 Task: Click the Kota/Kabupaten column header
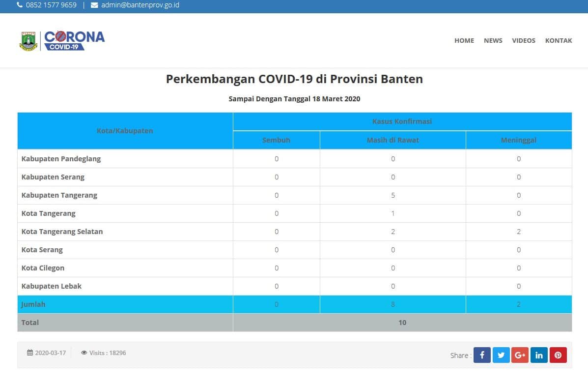coord(125,131)
